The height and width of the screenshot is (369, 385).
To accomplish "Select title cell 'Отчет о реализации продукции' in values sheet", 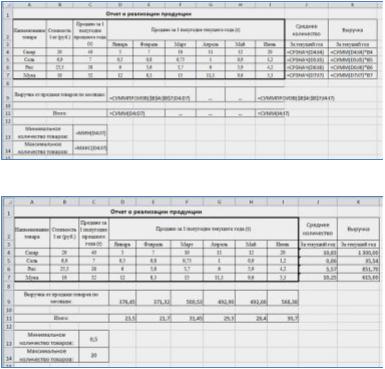I will point(156,212).
